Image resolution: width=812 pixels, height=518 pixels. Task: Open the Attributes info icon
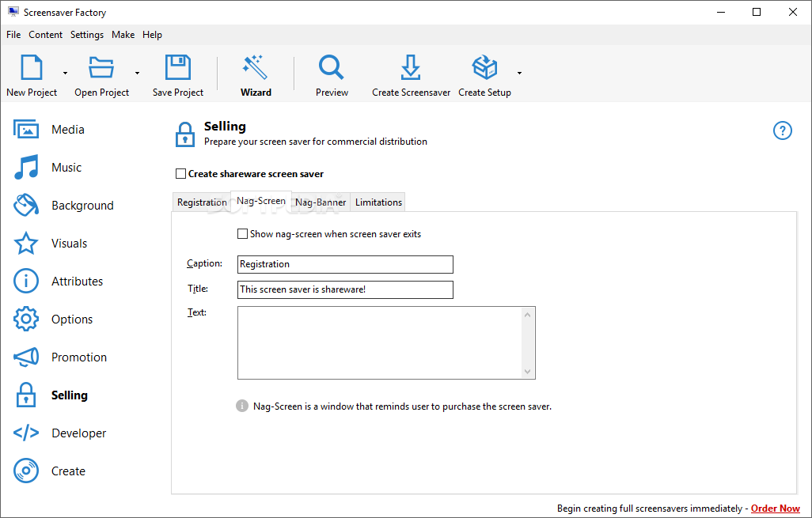point(26,281)
